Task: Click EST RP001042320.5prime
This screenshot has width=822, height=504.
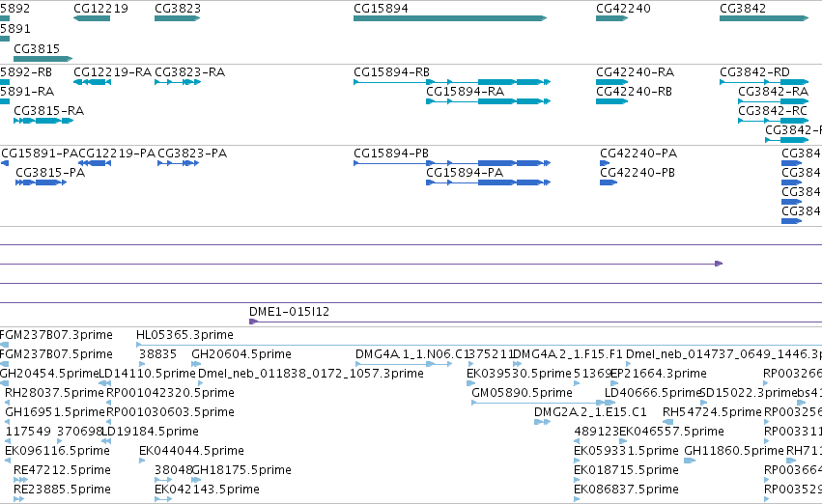Action: click(170, 393)
